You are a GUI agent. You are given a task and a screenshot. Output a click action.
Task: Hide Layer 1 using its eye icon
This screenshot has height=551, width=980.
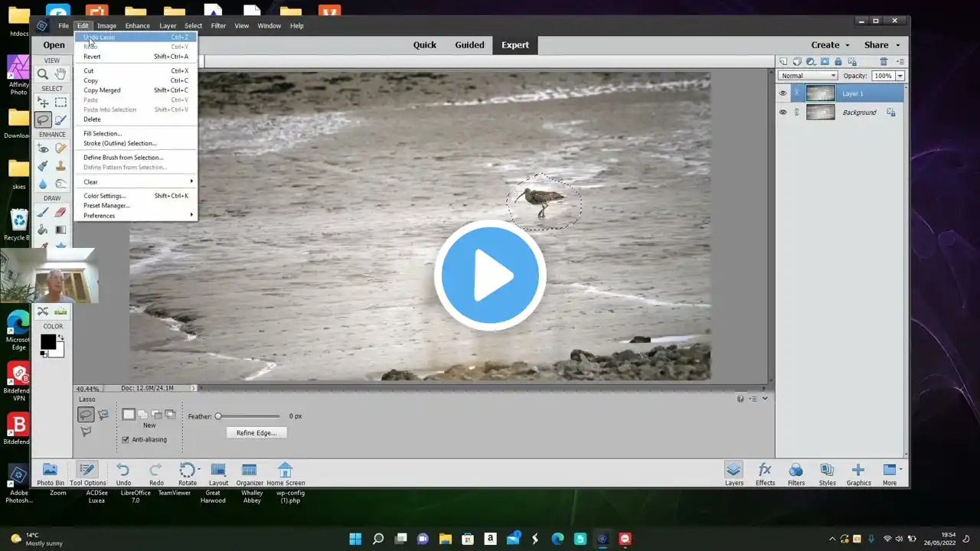point(782,93)
